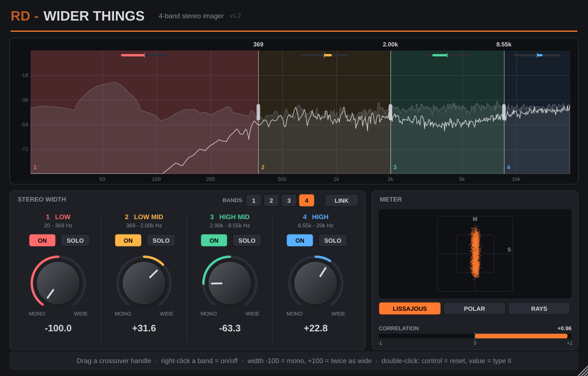Toggle the LOW MID band ON button
Viewport: 588px width, 376px height.
pos(128,240)
